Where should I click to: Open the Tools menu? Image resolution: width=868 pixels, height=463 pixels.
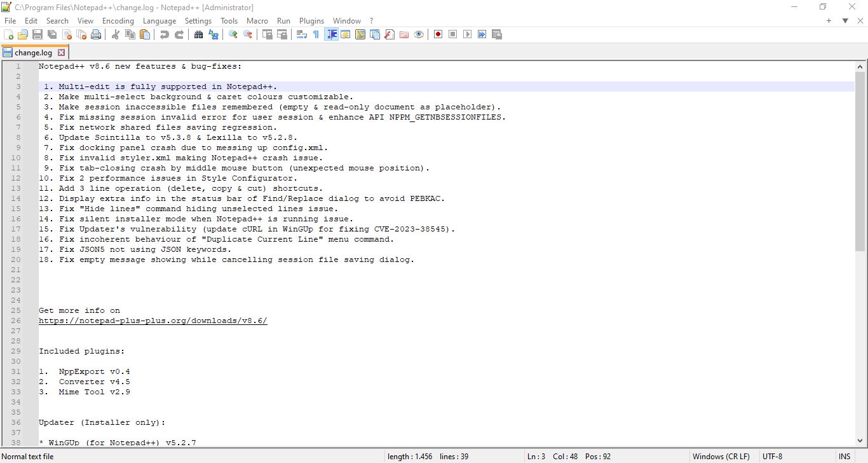pyautogui.click(x=229, y=21)
